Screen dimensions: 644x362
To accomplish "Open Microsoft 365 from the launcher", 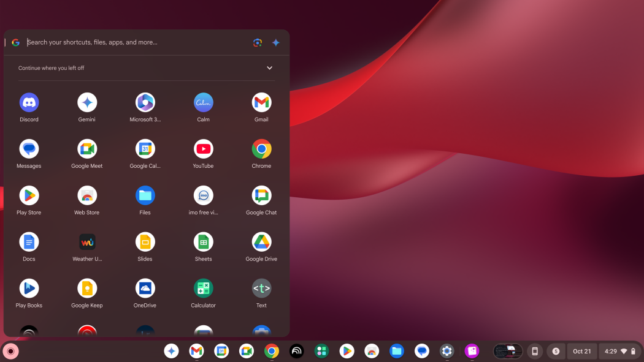I will [x=145, y=101].
